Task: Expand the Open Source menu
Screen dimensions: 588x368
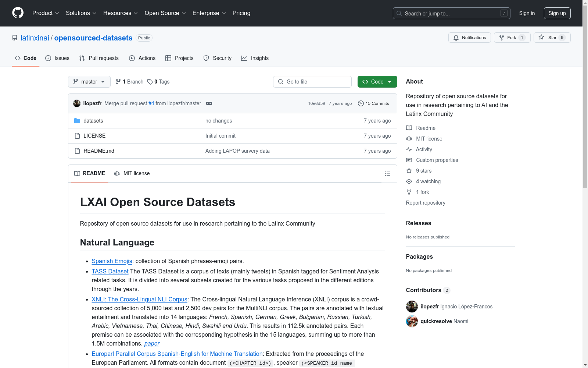Action: [x=165, y=13]
